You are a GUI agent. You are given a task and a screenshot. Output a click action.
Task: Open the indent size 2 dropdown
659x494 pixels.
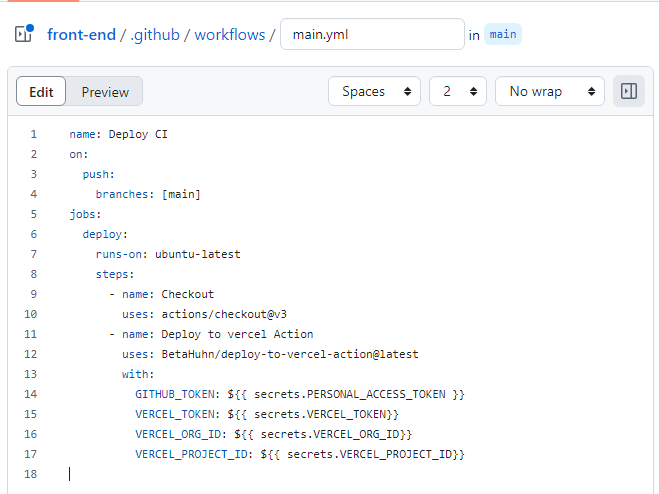pos(458,91)
